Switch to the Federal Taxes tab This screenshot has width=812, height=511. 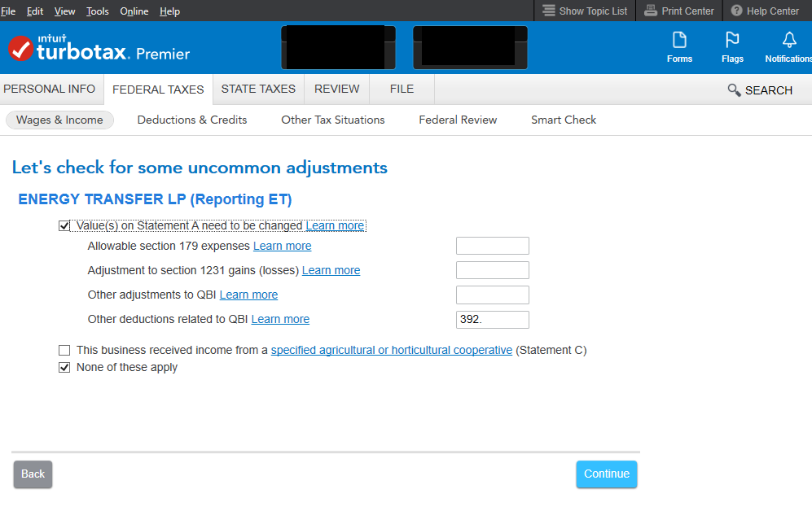click(158, 90)
